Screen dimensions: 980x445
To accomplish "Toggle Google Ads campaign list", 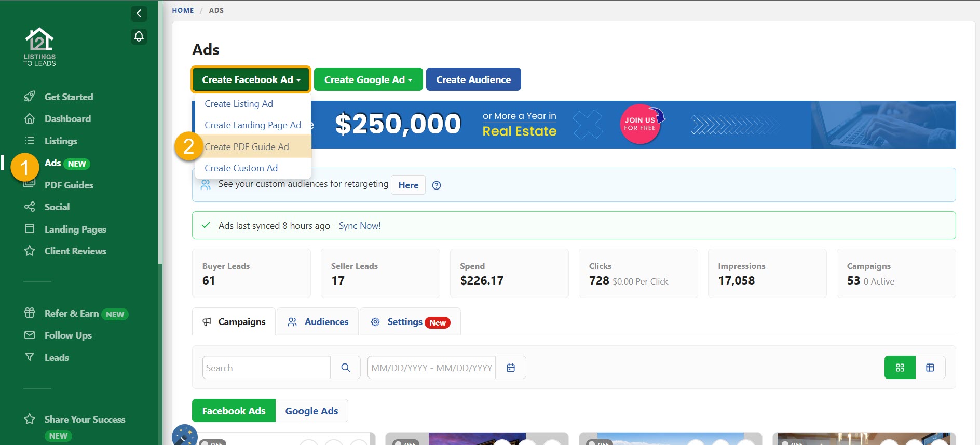I will click(311, 411).
